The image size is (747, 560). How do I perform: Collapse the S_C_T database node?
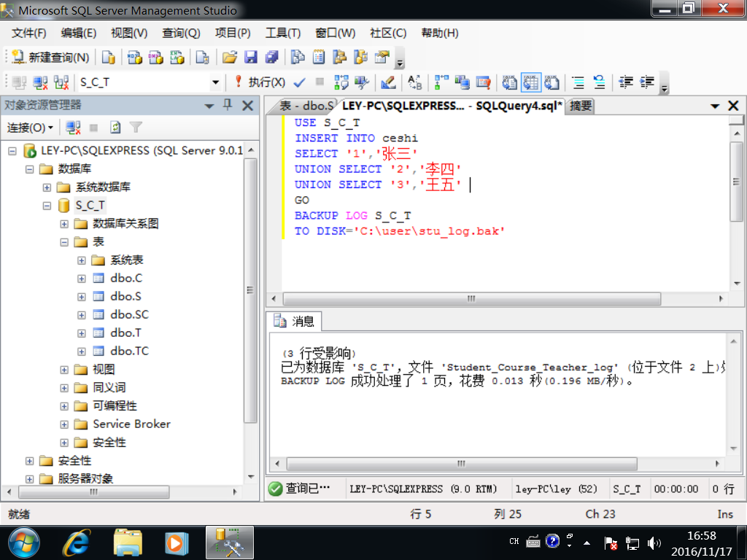pyautogui.click(x=47, y=206)
